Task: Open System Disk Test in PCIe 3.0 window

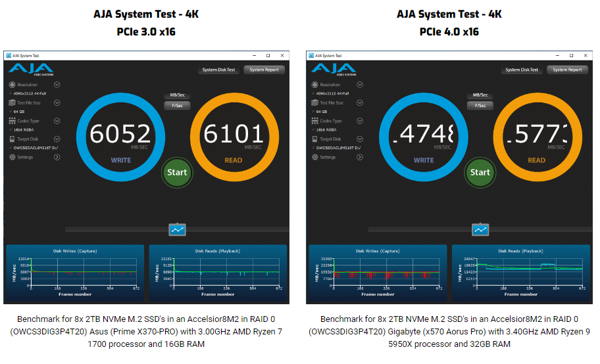Action: (x=218, y=70)
